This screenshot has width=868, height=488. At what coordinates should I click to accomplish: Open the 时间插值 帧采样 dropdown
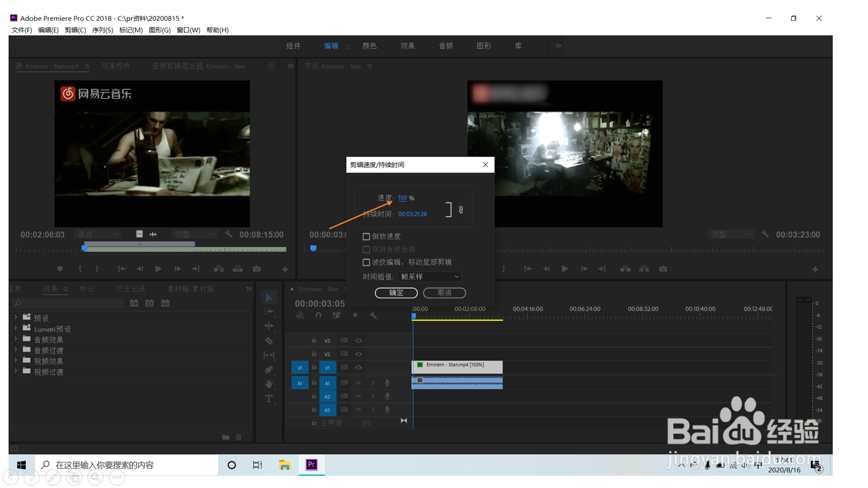coord(429,277)
